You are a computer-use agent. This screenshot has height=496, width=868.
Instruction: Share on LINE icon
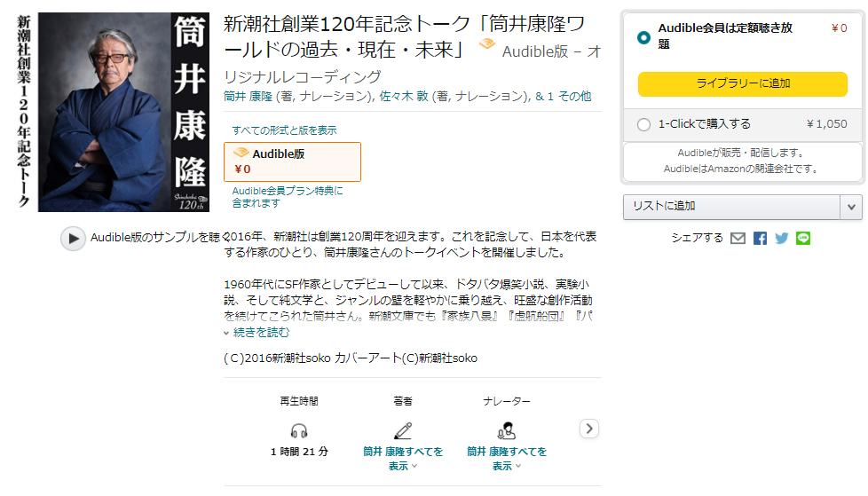(802, 238)
